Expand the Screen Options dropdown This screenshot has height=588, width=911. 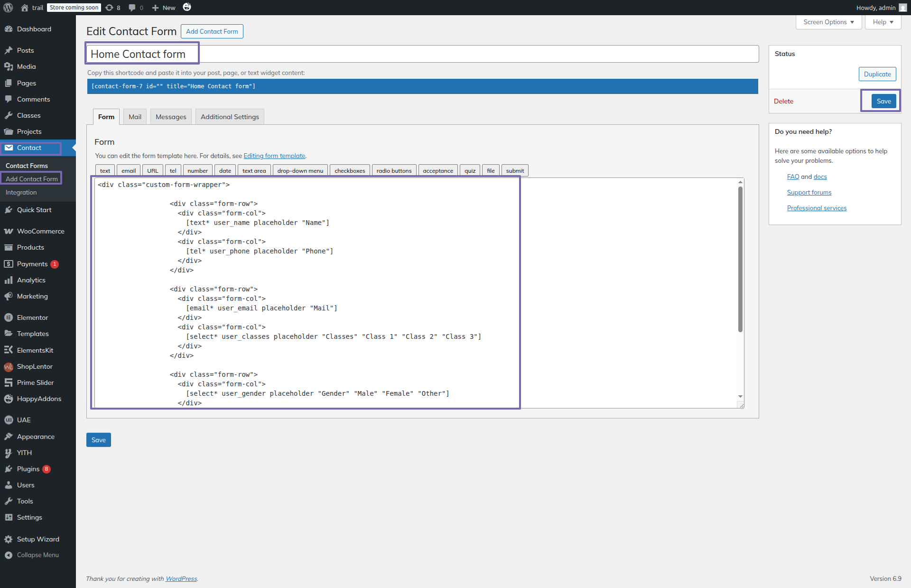828,22
